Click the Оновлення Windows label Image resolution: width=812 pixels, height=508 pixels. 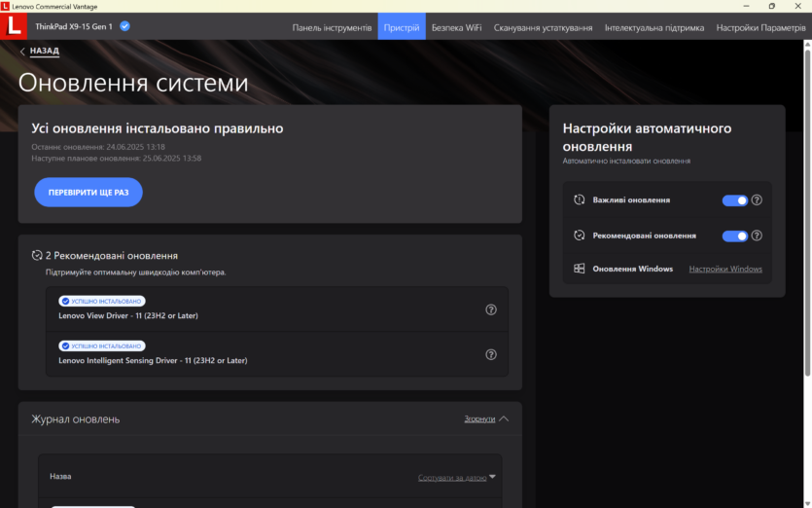coord(633,269)
